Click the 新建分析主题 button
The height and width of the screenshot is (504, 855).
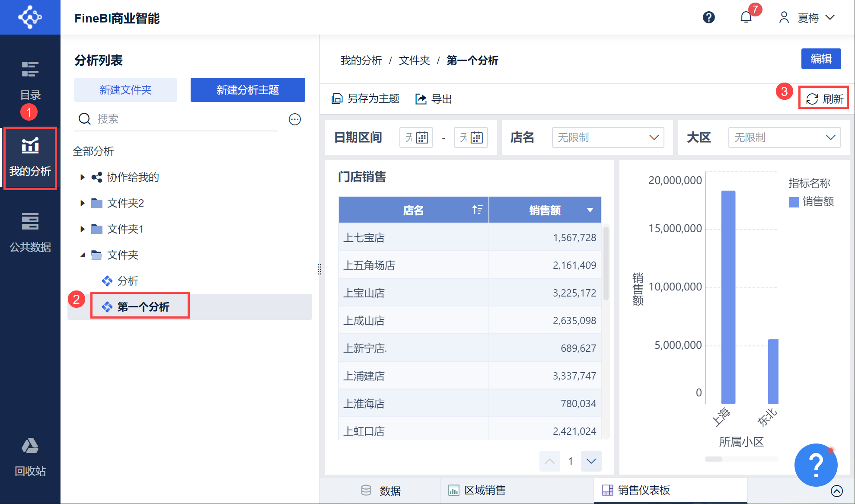(x=247, y=90)
